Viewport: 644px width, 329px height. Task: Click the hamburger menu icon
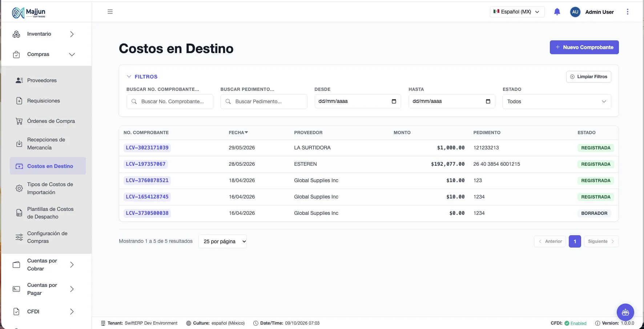110,12
